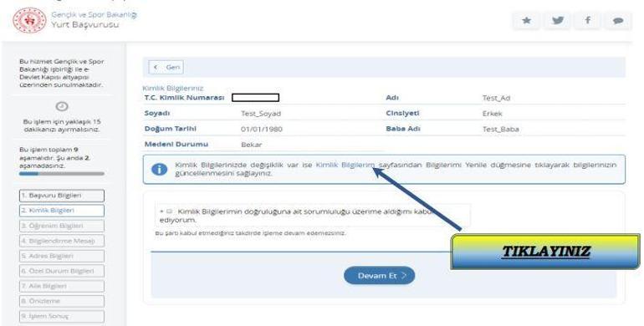Click the "Bu şartı kabul etmediğiniz" warning text
644x326 pixels.
coord(251,233)
